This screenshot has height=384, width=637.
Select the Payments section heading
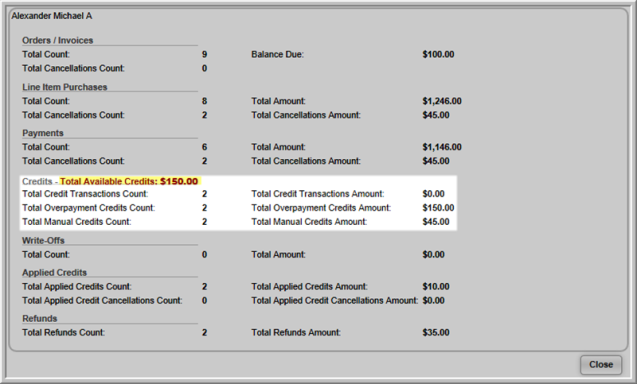[43, 133]
